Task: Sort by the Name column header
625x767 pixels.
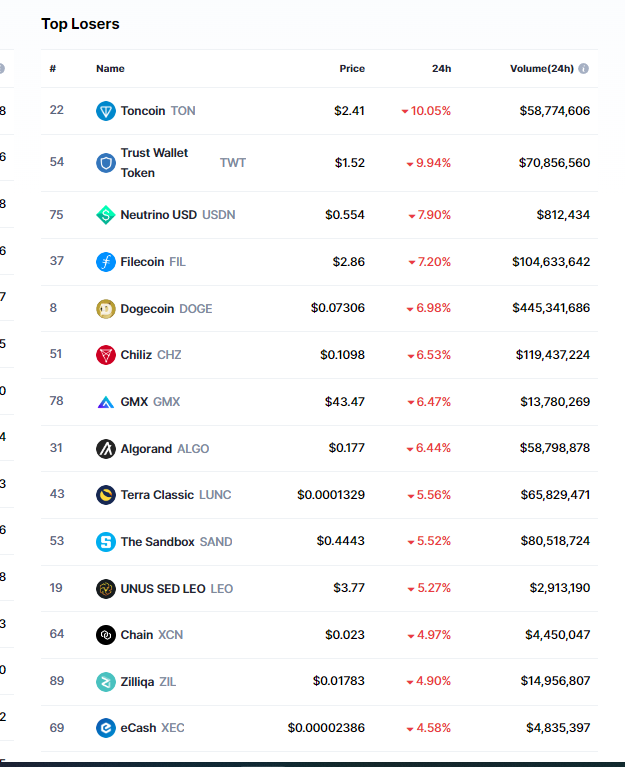Action: coord(110,69)
